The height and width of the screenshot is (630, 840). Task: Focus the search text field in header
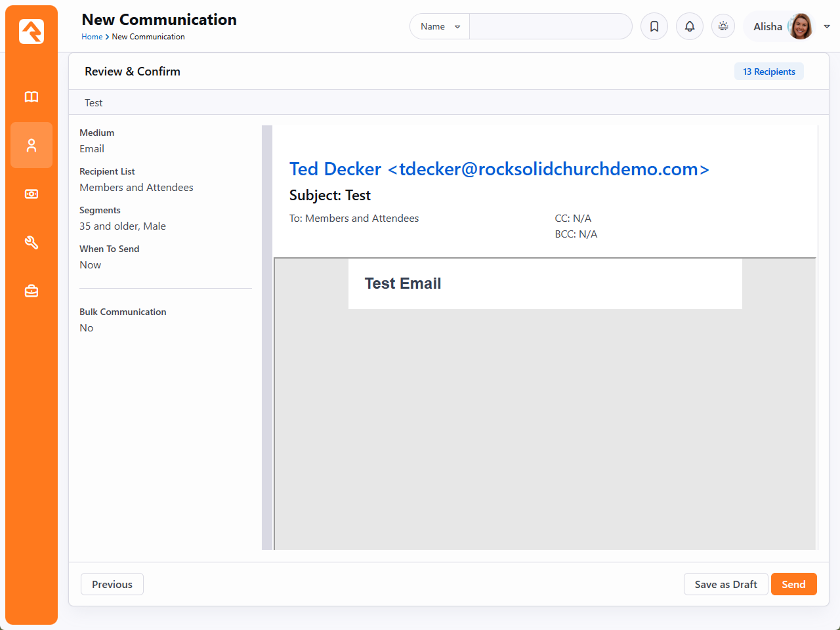click(x=550, y=26)
